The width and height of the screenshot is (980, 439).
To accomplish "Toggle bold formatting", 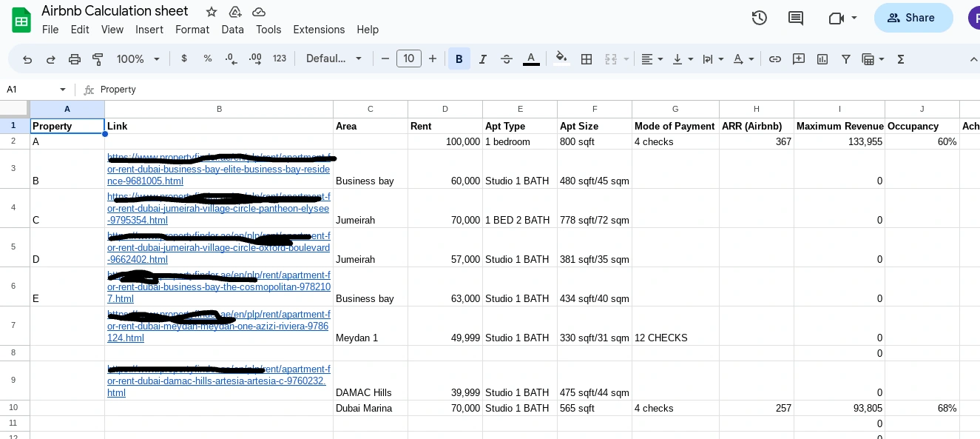I will (459, 59).
